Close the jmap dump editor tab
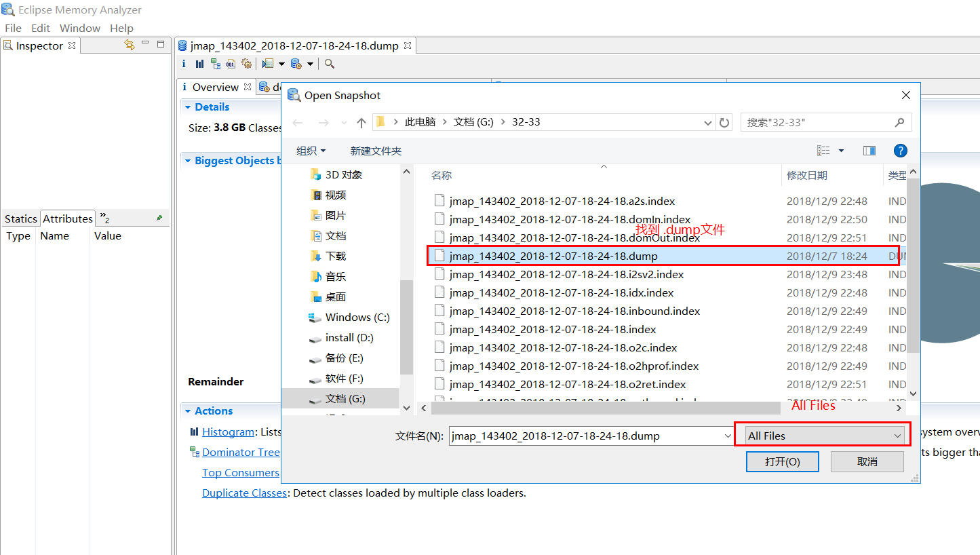 [407, 45]
